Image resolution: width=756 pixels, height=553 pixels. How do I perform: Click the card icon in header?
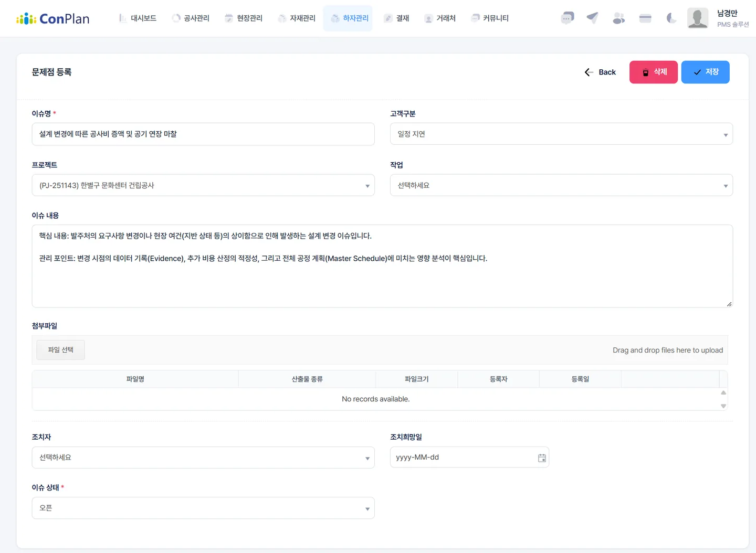645,18
